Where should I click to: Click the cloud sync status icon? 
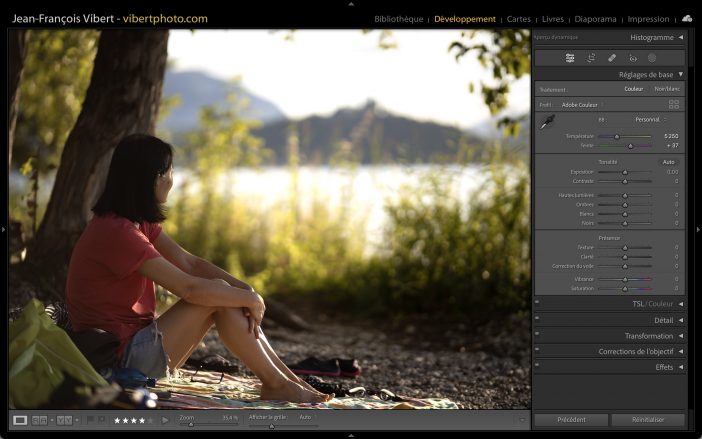point(687,18)
